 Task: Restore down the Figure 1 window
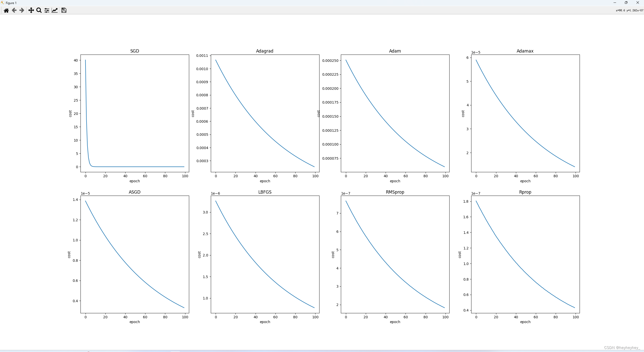pyautogui.click(x=626, y=3)
